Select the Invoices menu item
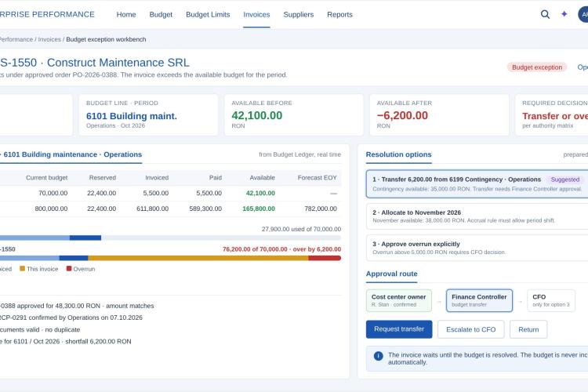 256,15
